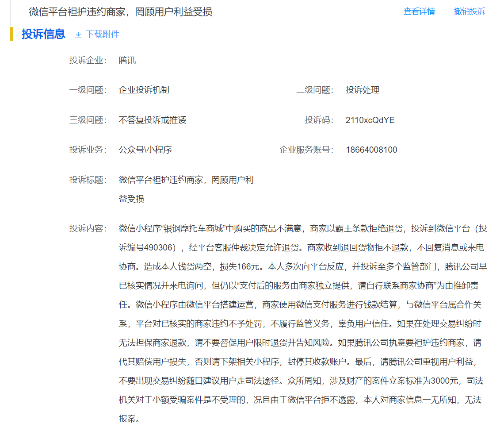504x435 pixels.
Task: Select the account number 18664008100
Action: (x=371, y=150)
